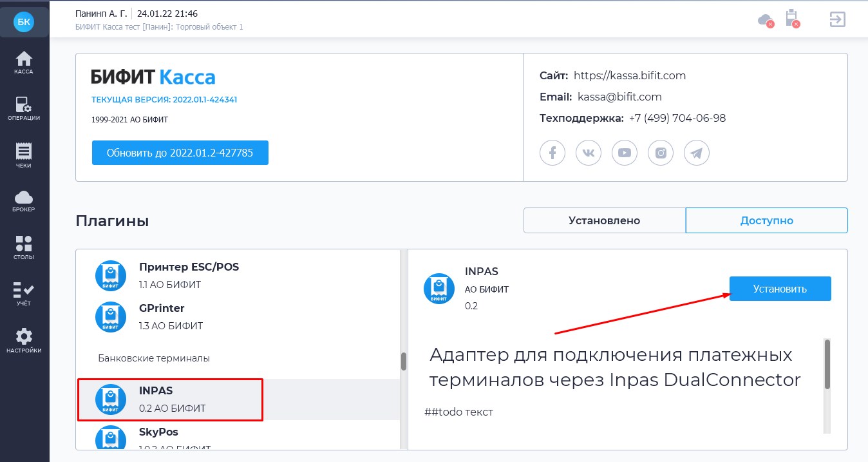Click the SkyPos plugin icon
The image size is (868, 462).
111,438
